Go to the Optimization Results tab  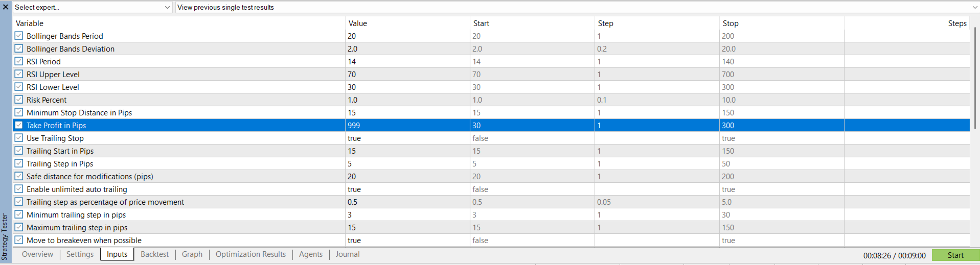point(250,254)
